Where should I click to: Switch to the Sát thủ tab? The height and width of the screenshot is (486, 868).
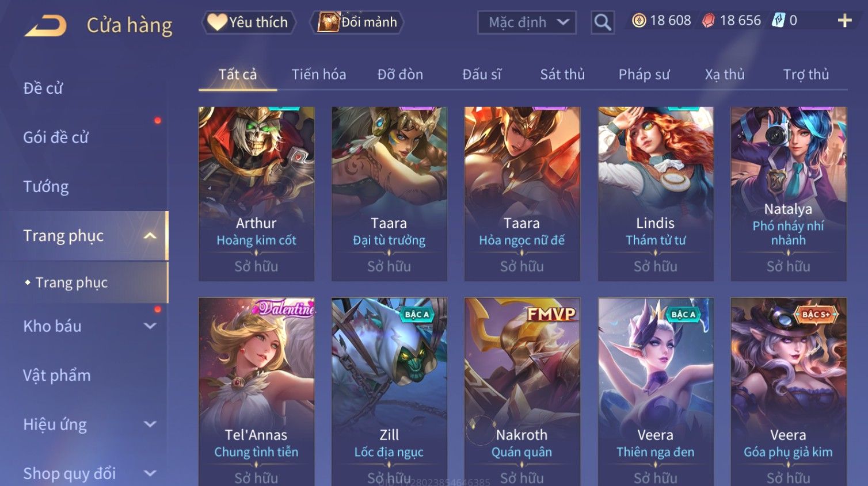click(562, 74)
